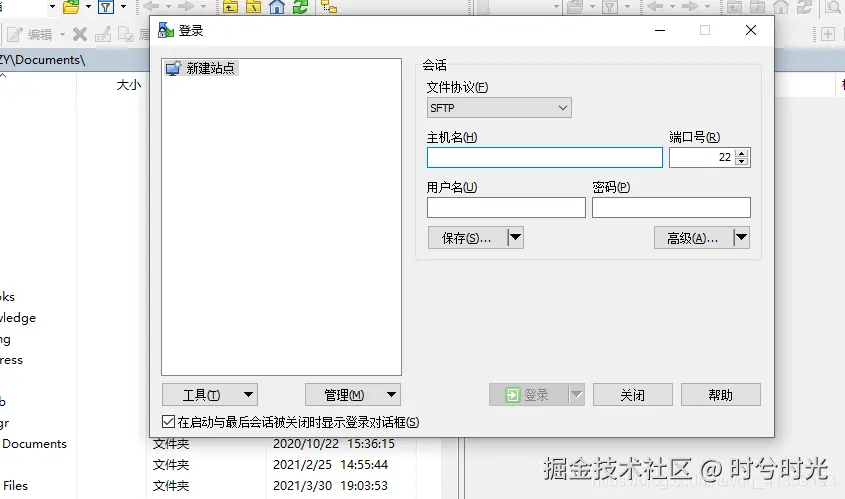The height and width of the screenshot is (499, 845).
Task: Click the colored parent directory folder icon
Action: (231, 7)
